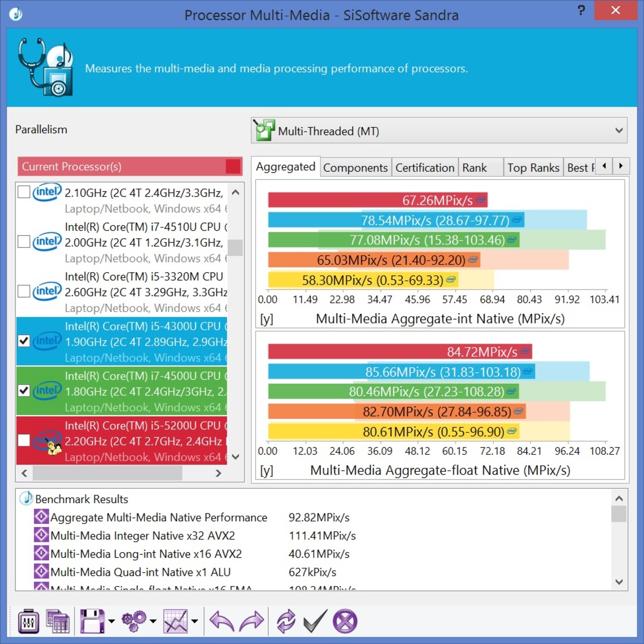Screen dimensions: 644x644
Task: Click Benchmark Results scroll up arrow
Action: (x=619, y=499)
